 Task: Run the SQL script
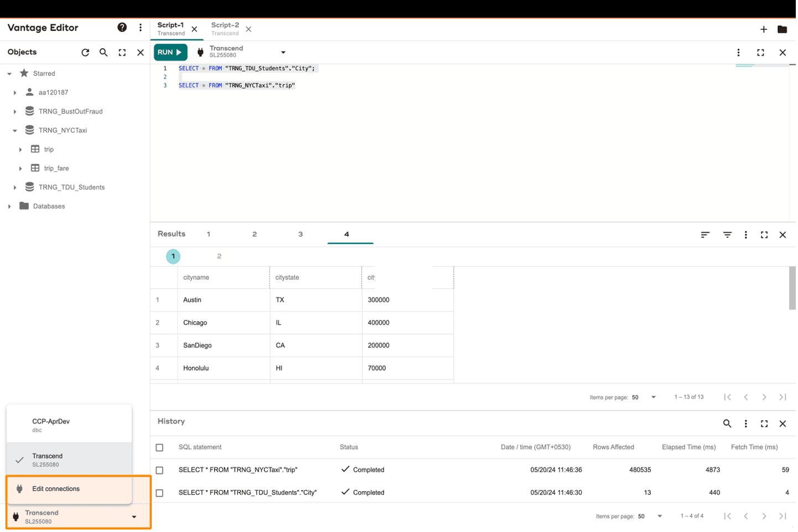pos(170,53)
